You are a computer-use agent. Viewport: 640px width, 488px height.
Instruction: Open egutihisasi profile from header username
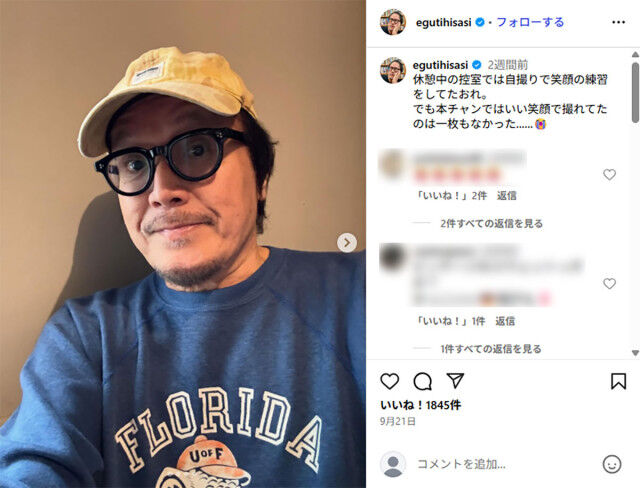point(443,22)
